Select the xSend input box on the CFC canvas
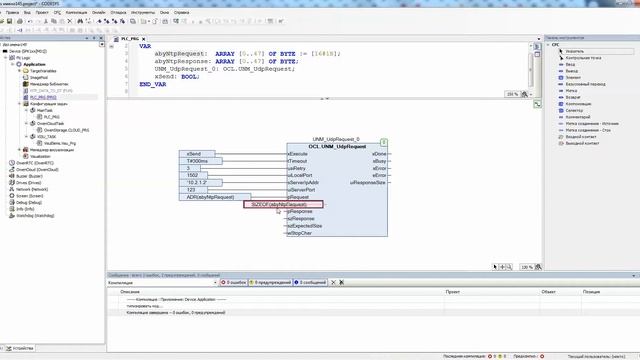This screenshot has width=640, height=360. (x=197, y=154)
